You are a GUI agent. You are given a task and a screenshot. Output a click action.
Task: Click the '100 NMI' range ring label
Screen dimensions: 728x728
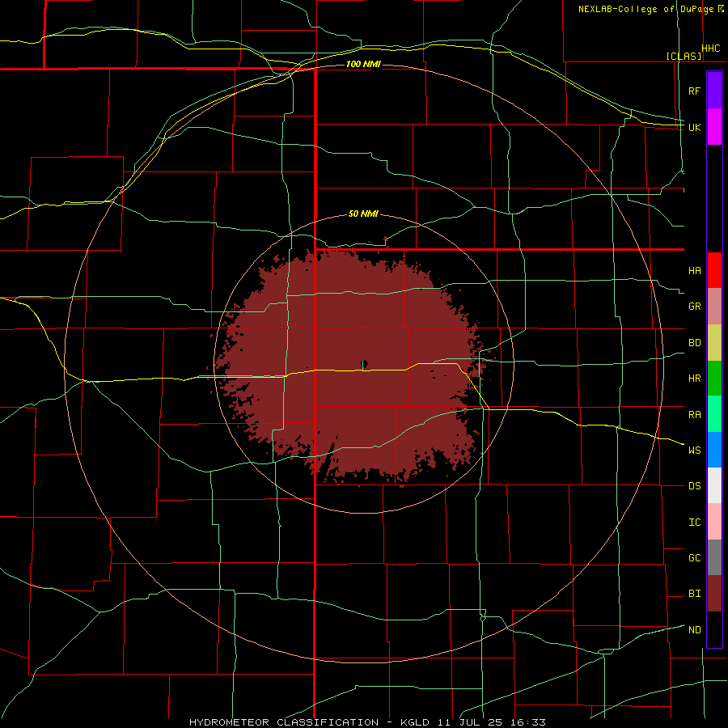point(363,64)
